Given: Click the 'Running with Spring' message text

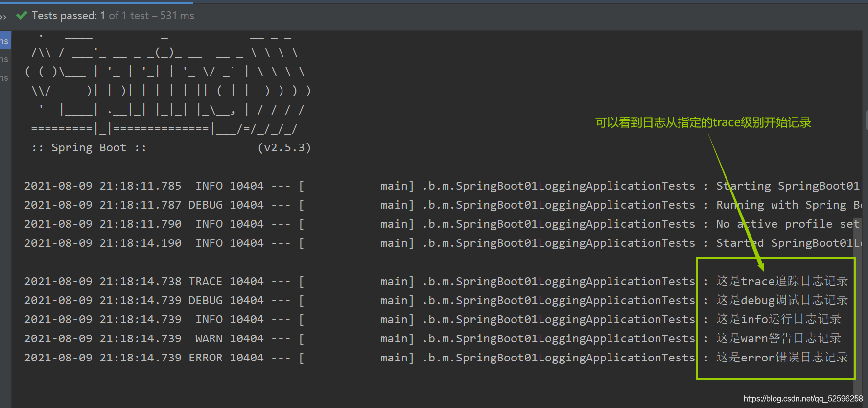Looking at the screenshot, I should pos(789,205).
